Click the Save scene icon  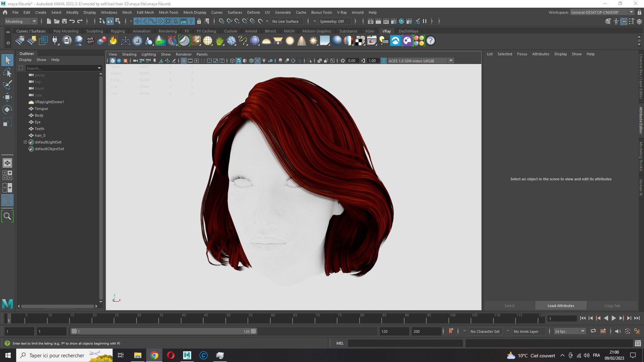(x=64, y=21)
